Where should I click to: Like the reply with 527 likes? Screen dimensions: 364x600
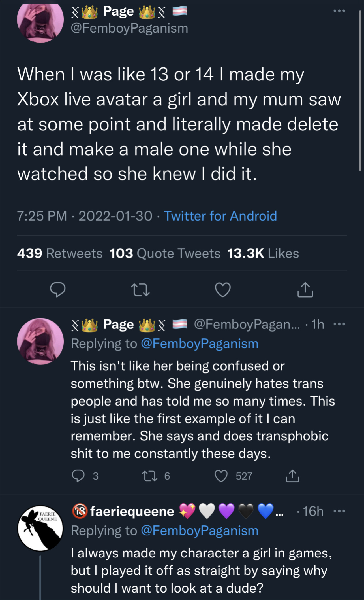221,476
